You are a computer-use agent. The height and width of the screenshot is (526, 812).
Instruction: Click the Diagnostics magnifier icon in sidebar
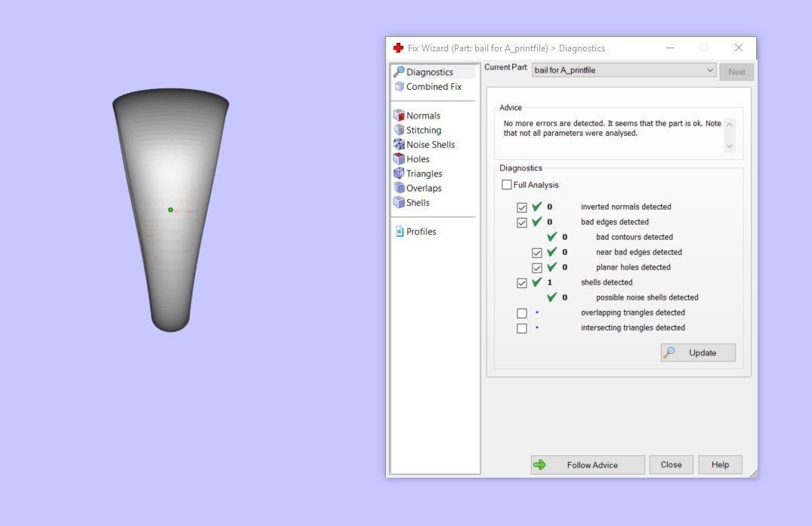click(x=399, y=72)
